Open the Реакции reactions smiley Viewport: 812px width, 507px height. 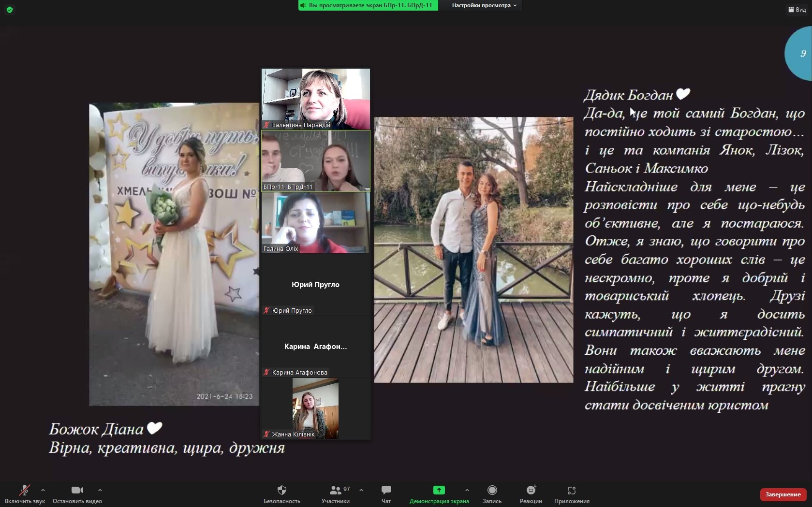tap(531, 490)
